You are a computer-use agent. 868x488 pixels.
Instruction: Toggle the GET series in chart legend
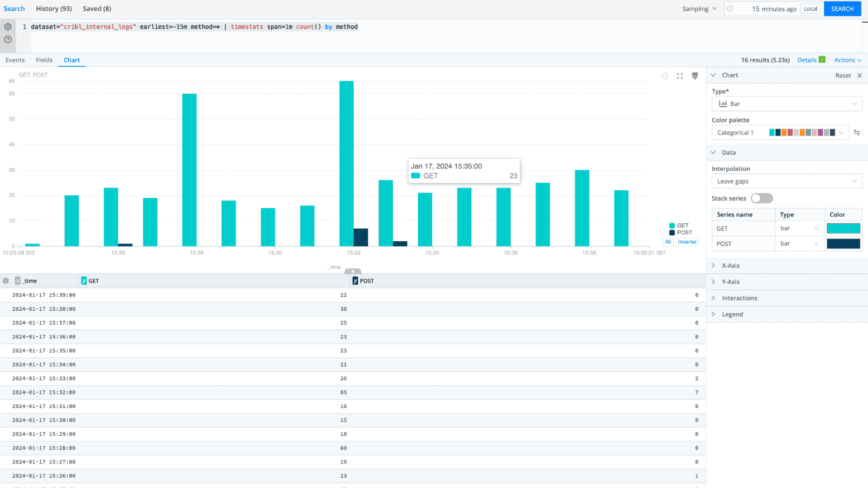pyautogui.click(x=679, y=226)
